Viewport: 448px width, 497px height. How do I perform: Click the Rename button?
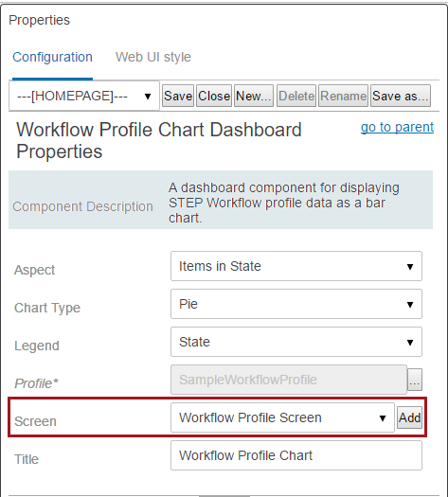click(x=343, y=96)
